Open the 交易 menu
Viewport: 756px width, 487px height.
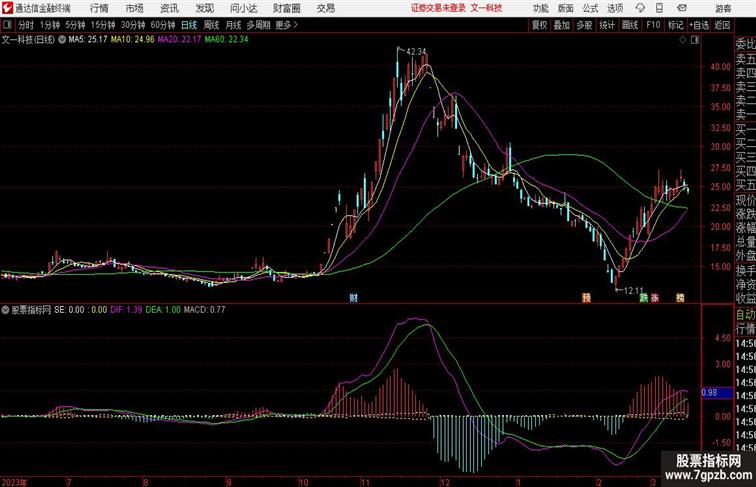click(x=326, y=8)
